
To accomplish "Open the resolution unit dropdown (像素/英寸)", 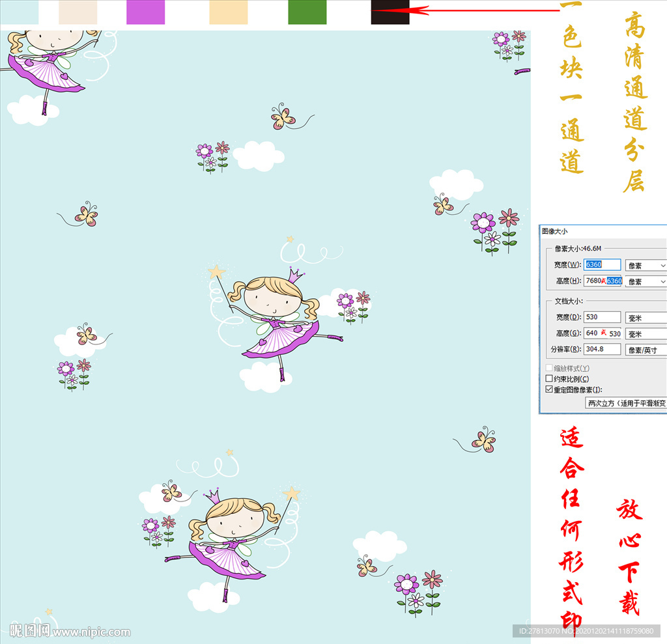I will point(646,350).
